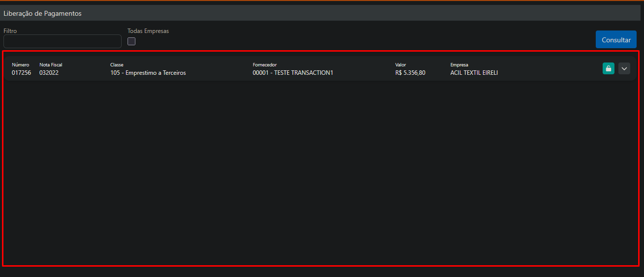Click the Liberação de Pagamentos title bar
This screenshot has width=644, height=277.
[42, 13]
